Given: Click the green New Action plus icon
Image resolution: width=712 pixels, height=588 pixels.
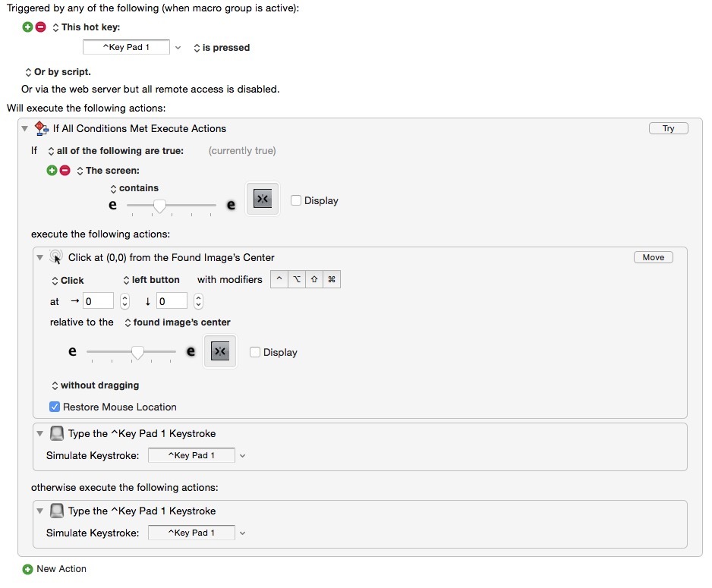Looking at the screenshot, I should click(27, 569).
